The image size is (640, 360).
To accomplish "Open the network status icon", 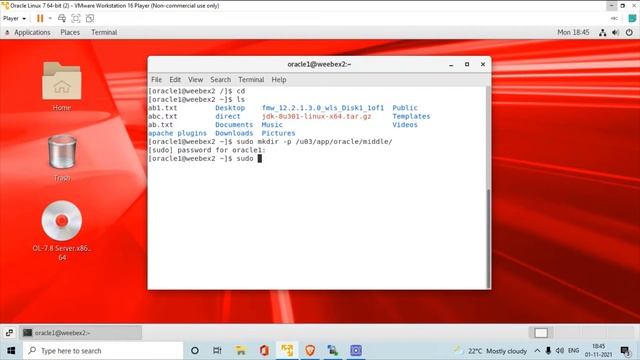I will pyautogui.click(x=602, y=33).
